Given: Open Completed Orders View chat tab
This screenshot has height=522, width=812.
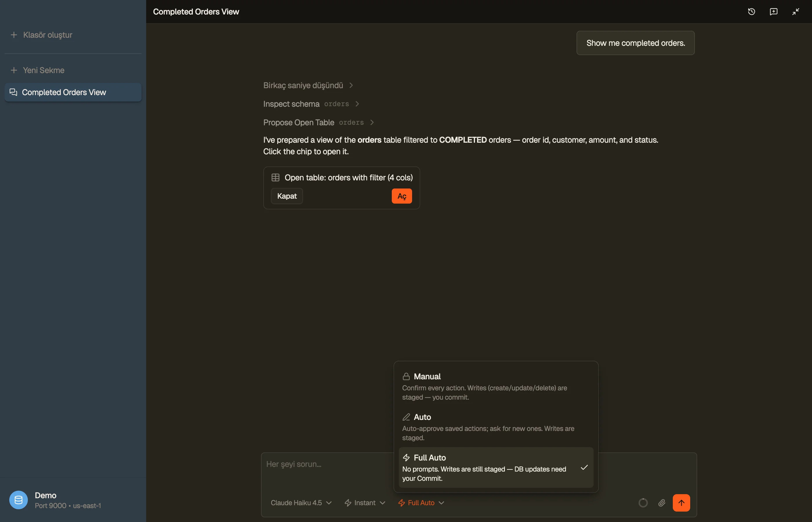Looking at the screenshot, I should [73, 92].
